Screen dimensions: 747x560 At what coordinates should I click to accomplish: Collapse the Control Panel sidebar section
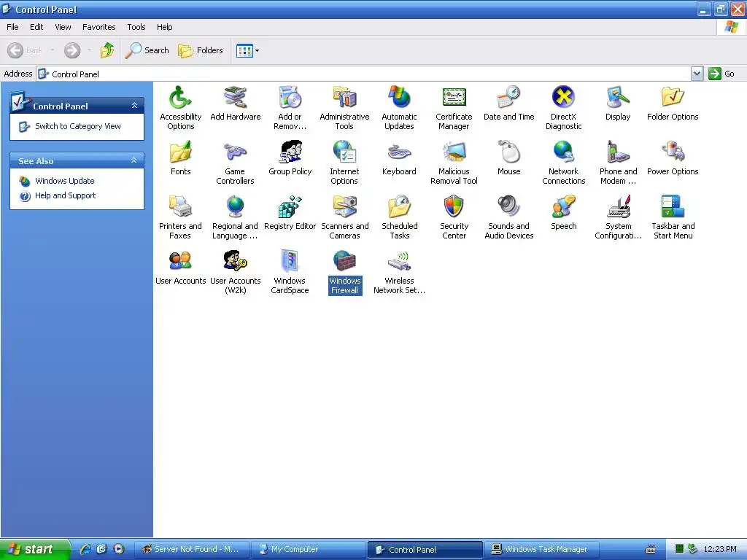pyautogui.click(x=134, y=106)
